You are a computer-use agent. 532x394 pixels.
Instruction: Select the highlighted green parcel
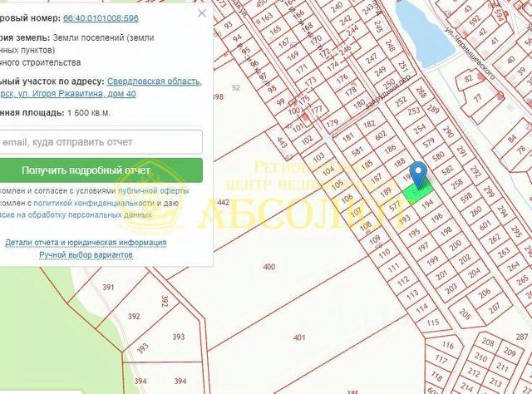[x=417, y=195]
